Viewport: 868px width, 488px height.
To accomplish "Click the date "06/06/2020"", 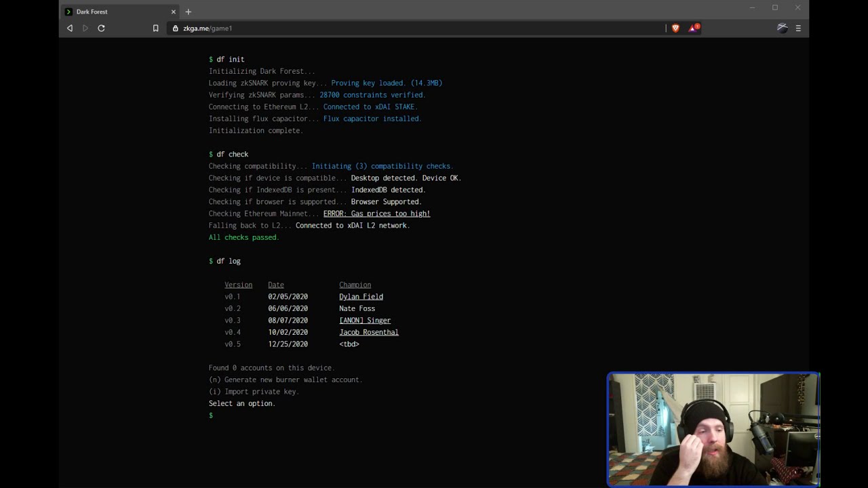I will click(288, 308).
